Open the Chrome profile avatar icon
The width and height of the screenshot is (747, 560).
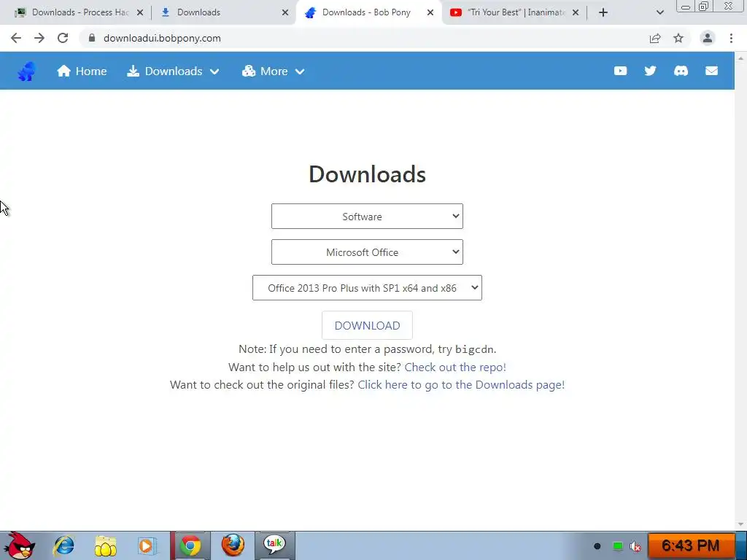click(x=708, y=38)
